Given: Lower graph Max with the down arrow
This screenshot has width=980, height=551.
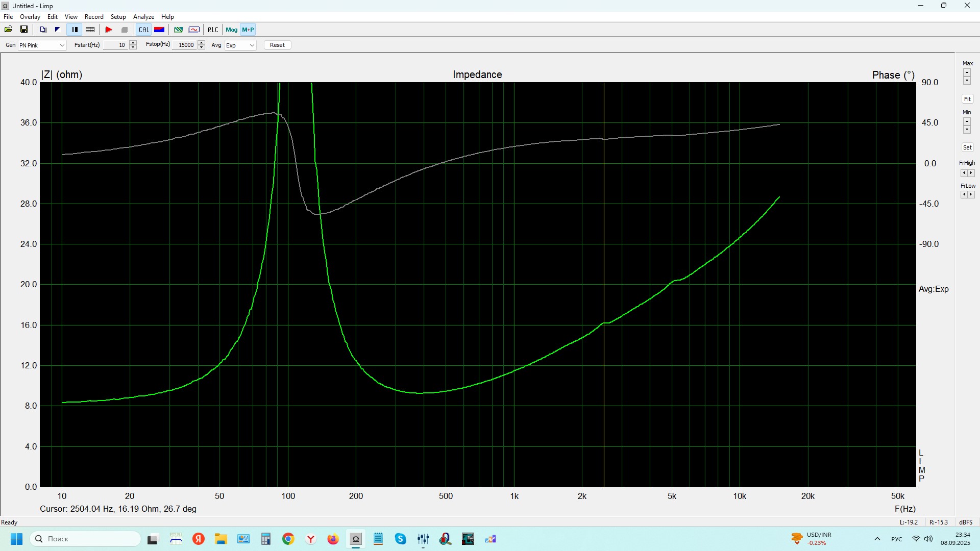Looking at the screenshot, I should [x=967, y=81].
